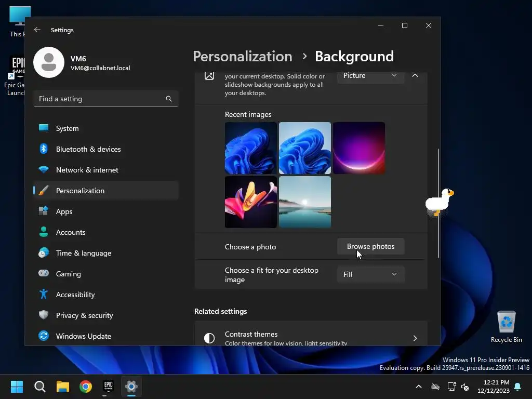Image resolution: width=532 pixels, height=399 pixels.
Task: Launch Google Chrome from the taskbar
Action: [x=86, y=387]
